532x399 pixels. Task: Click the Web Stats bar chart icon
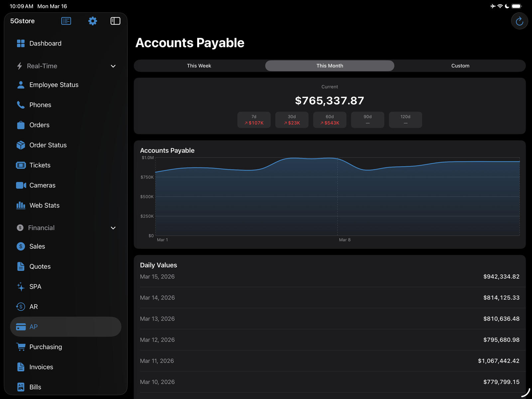click(21, 205)
